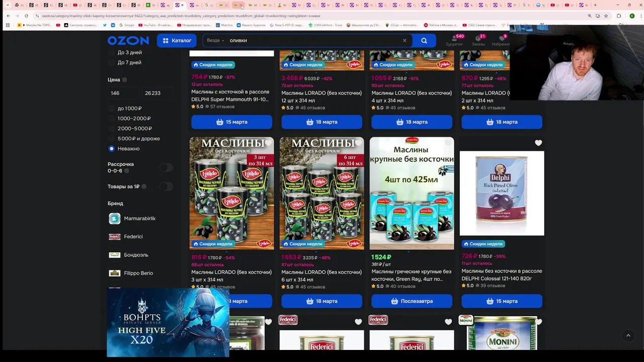Open LORADO 3 шт по 314 мл product image

(231, 193)
